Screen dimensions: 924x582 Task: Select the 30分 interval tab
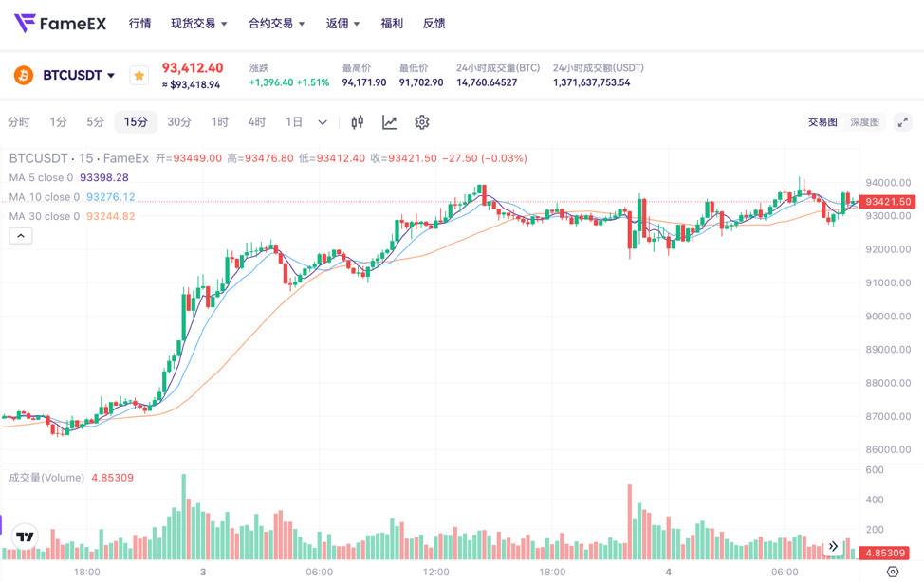click(x=178, y=122)
